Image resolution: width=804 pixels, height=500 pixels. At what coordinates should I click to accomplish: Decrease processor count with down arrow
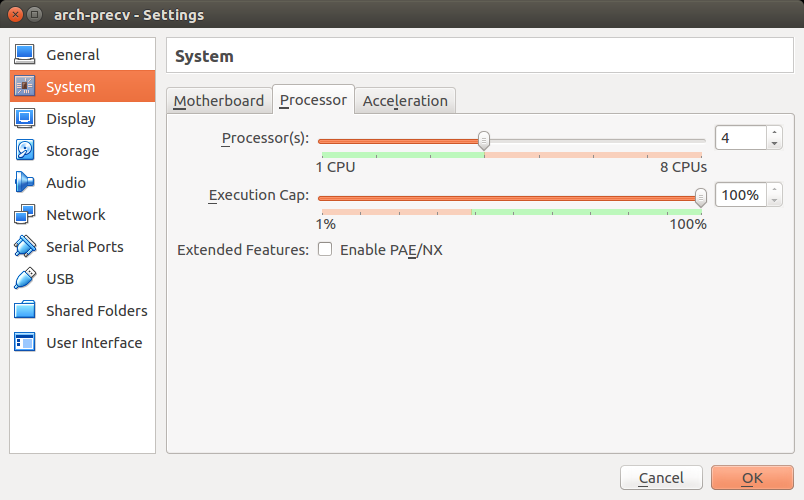[774, 144]
